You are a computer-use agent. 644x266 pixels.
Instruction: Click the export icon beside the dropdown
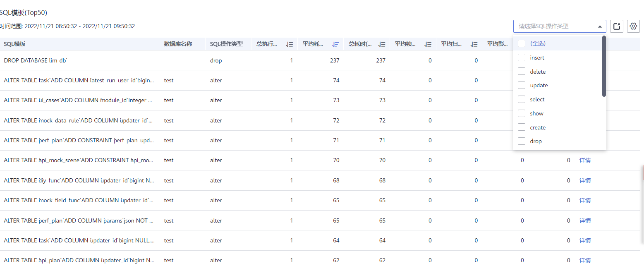617,26
